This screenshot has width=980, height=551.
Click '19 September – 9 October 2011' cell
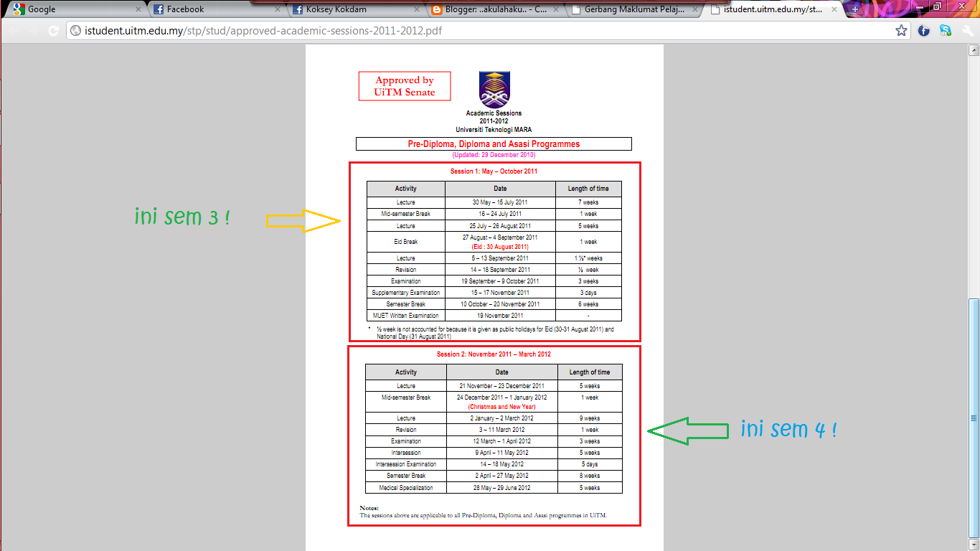pyautogui.click(x=500, y=281)
